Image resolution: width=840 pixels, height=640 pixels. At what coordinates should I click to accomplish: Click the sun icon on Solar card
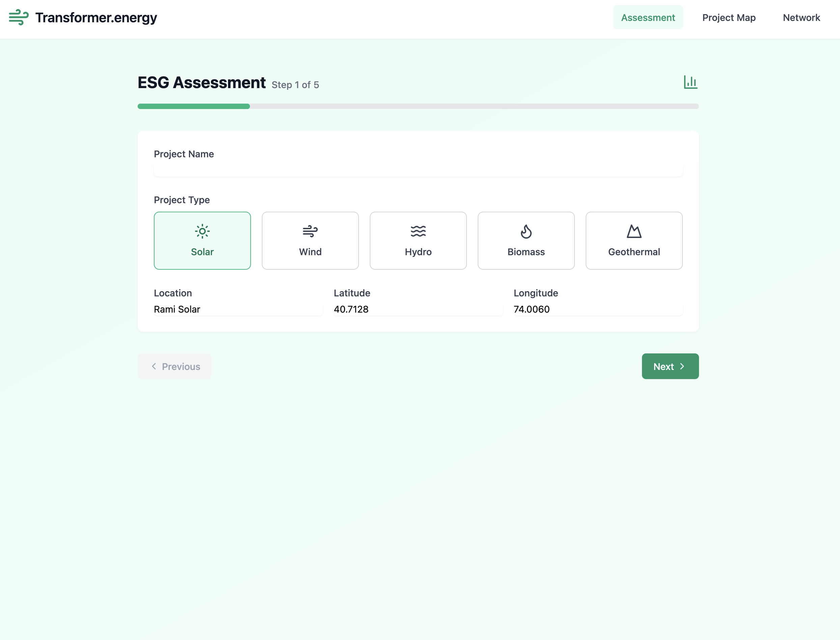[202, 231]
